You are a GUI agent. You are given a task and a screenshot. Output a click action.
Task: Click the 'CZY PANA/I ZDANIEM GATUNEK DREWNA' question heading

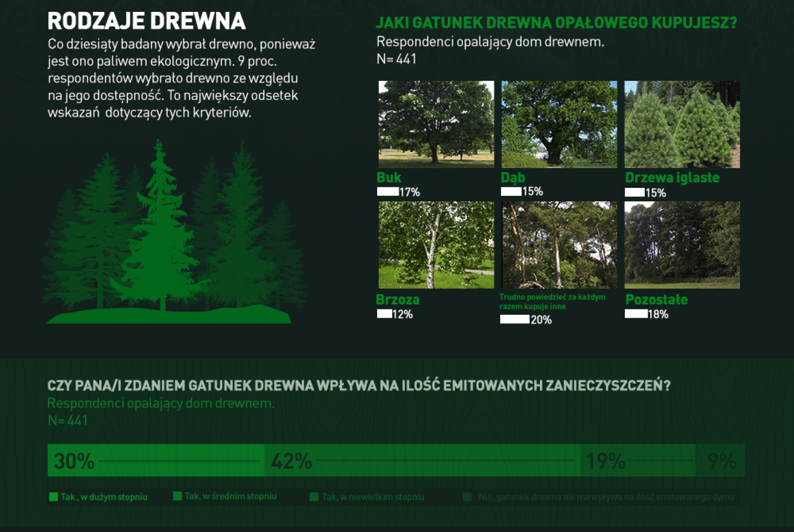359,386
